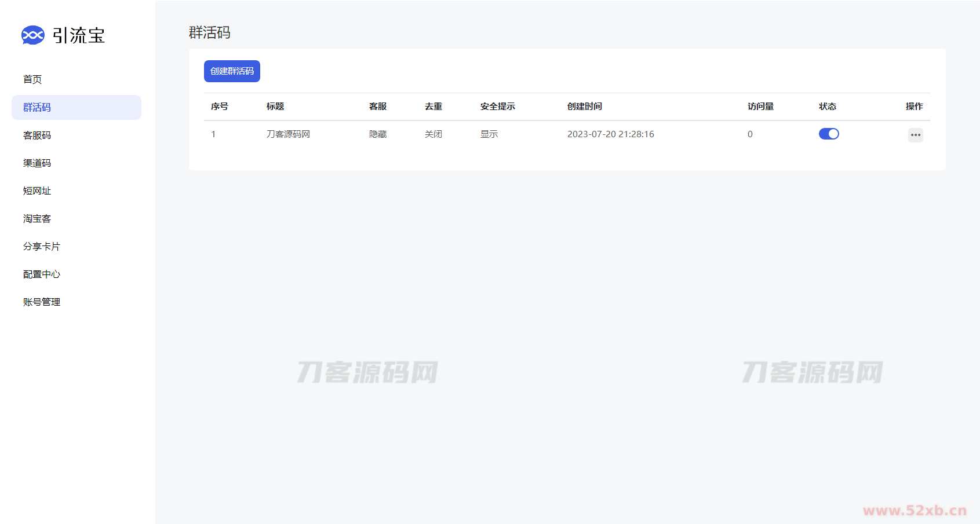Click the 创建时间 column header
Viewport: 980px width, 524px height.
[x=584, y=107]
